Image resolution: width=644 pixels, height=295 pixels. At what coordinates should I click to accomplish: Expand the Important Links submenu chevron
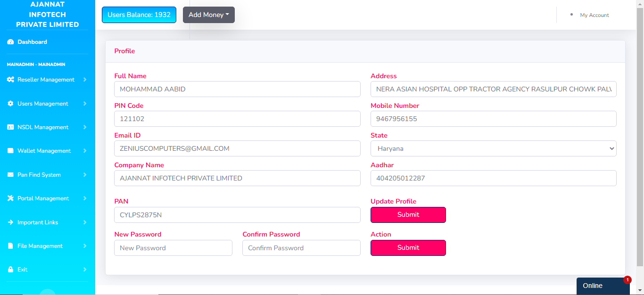click(x=85, y=222)
